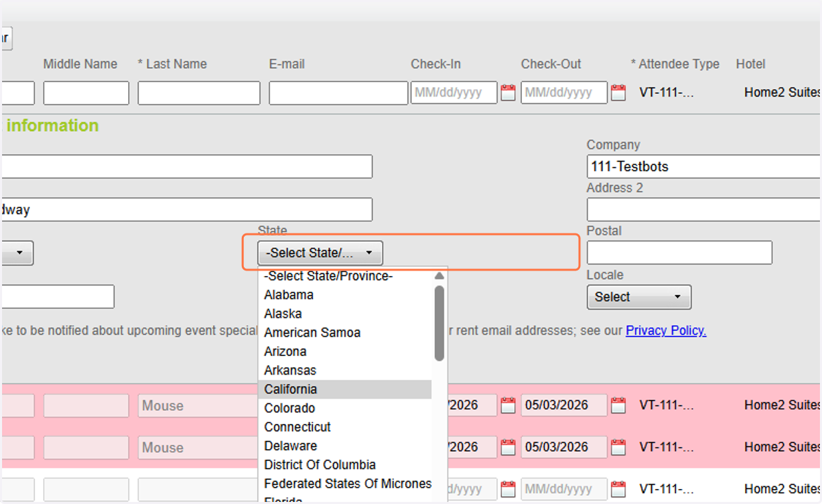822x504 pixels.
Task: Click Home2 Suites hotel text in top row
Action: point(782,93)
